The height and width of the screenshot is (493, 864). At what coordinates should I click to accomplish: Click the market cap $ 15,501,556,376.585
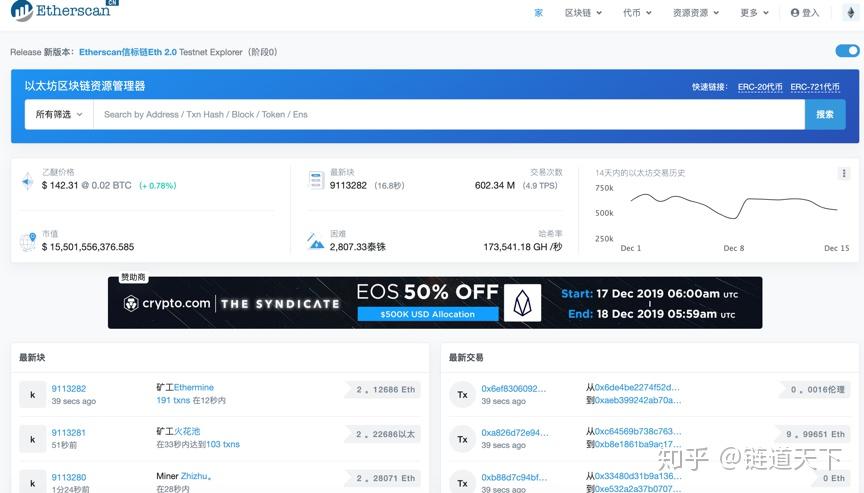coord(88,247)
